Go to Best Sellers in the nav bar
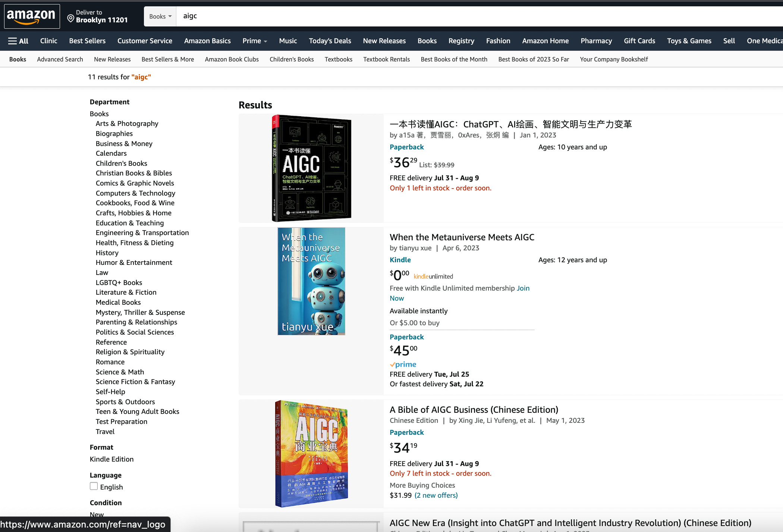783x532 pixels. tap(87, 41)
